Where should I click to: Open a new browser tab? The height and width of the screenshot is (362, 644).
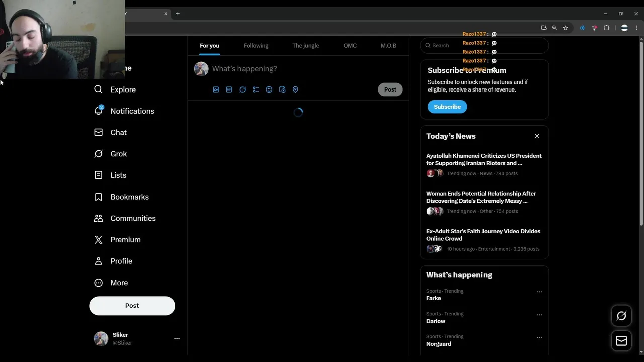(178, 14)
